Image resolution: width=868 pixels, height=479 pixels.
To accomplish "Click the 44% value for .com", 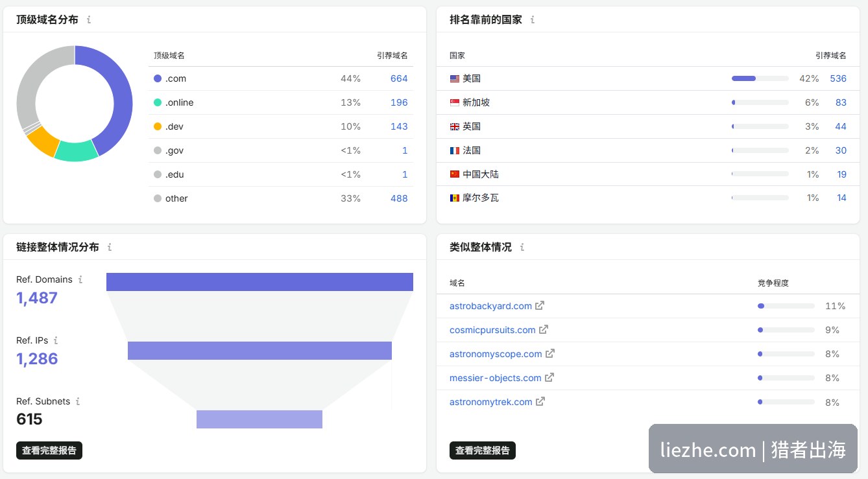I will pos(350,78).
